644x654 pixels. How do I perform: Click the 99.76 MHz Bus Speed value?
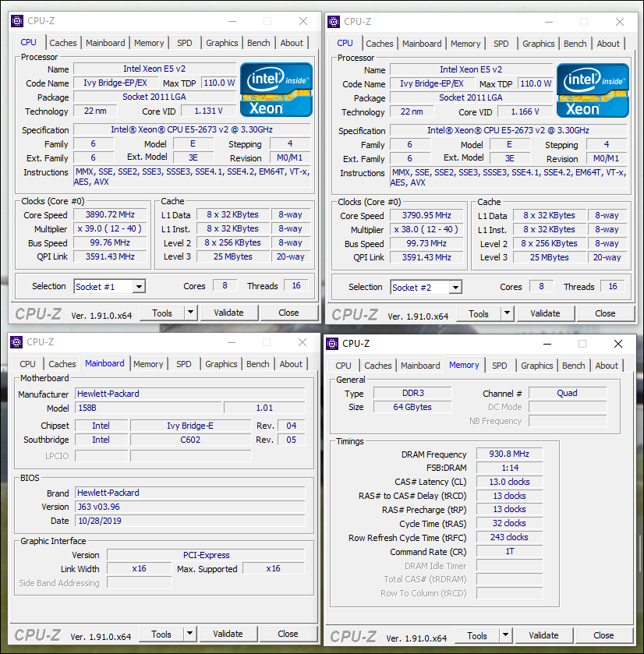tap(110, 242)
